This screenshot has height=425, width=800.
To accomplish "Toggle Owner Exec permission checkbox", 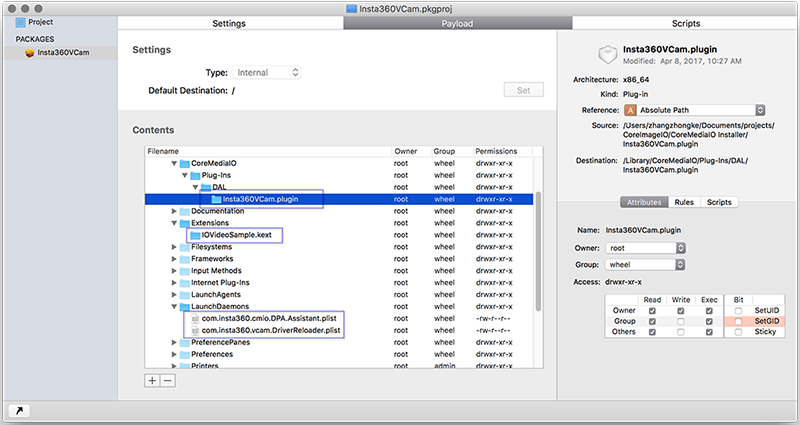I will click(x=709, y=311).
